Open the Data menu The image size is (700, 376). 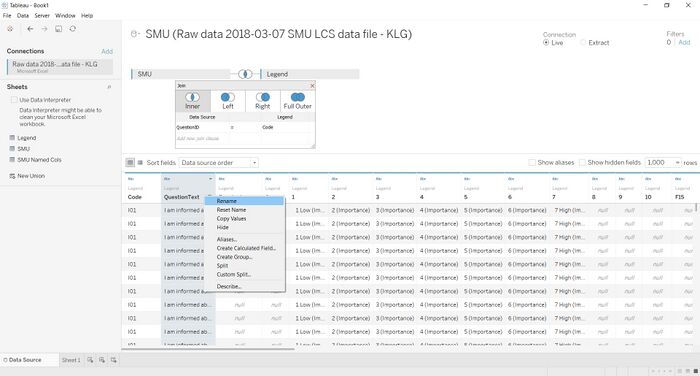coord(23,16)
